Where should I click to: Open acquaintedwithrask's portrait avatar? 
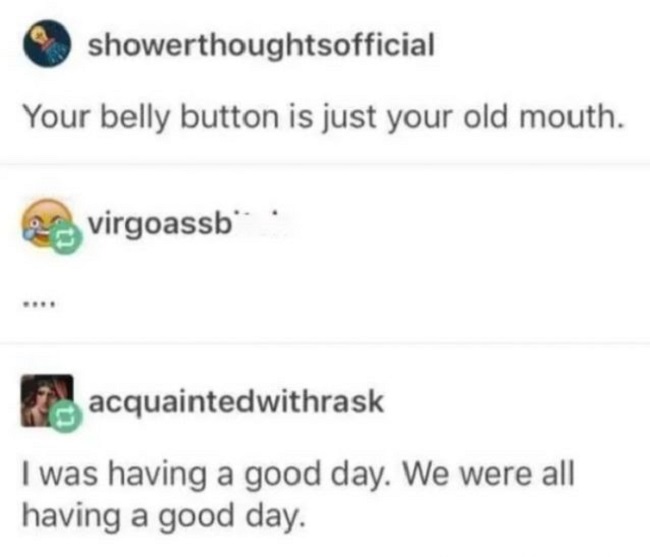pyautogui.click(x=46, y=400)
